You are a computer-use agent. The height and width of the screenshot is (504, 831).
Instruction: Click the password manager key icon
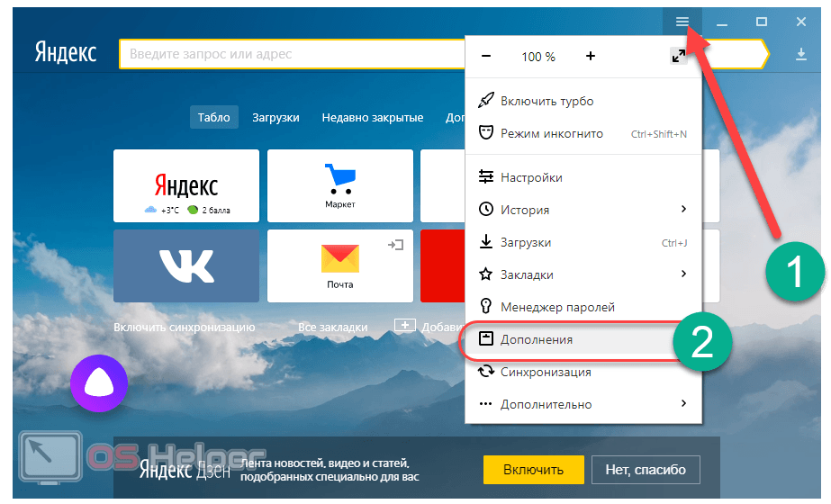coord(485,306)
